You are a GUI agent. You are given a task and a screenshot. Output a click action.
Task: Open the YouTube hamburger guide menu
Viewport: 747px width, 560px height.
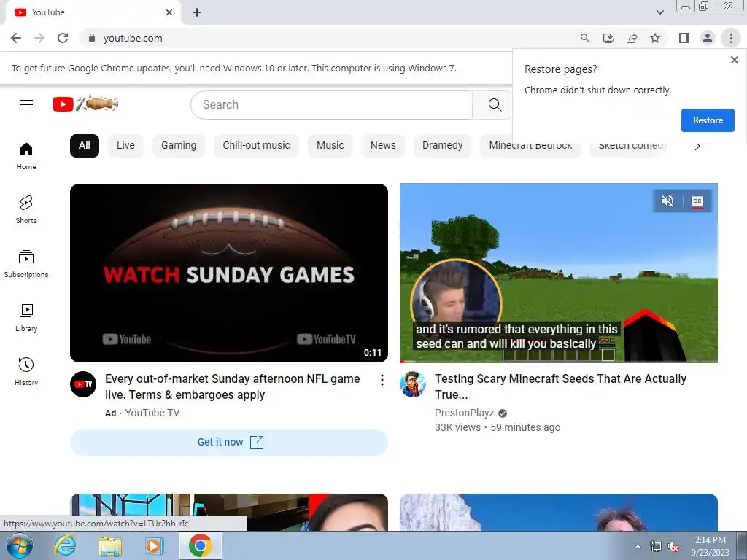pyautogui.click(x=26, y=104)
